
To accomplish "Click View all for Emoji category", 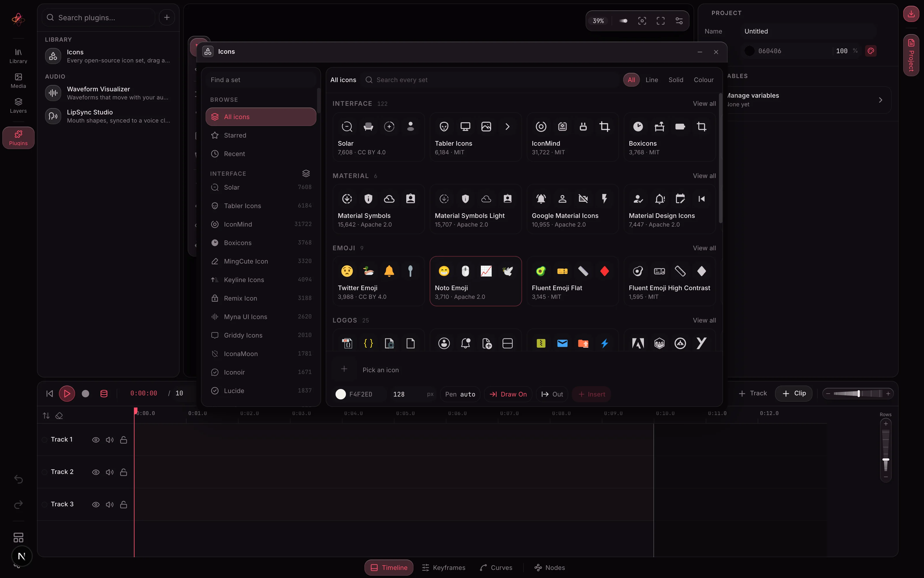I will (705, 248).
